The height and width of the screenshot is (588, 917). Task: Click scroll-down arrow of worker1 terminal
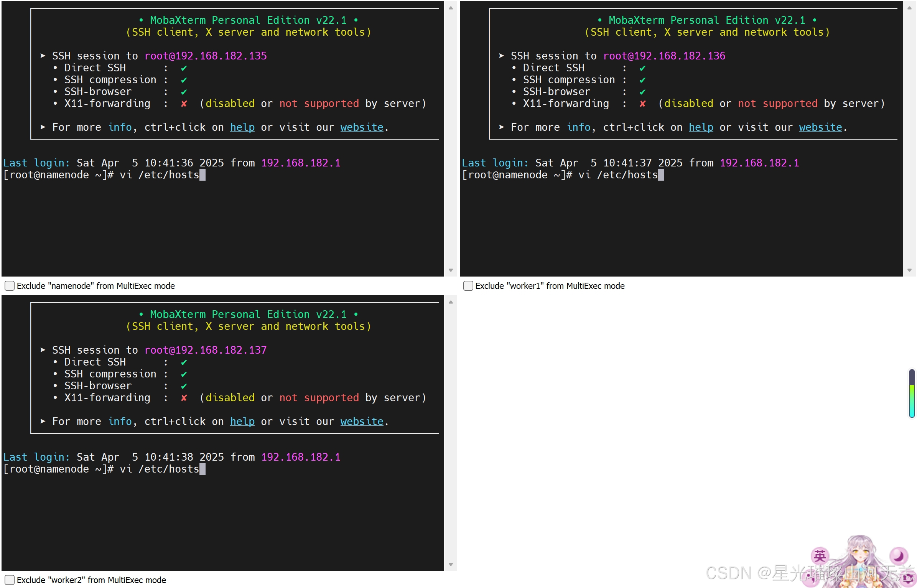coord(909,270)
